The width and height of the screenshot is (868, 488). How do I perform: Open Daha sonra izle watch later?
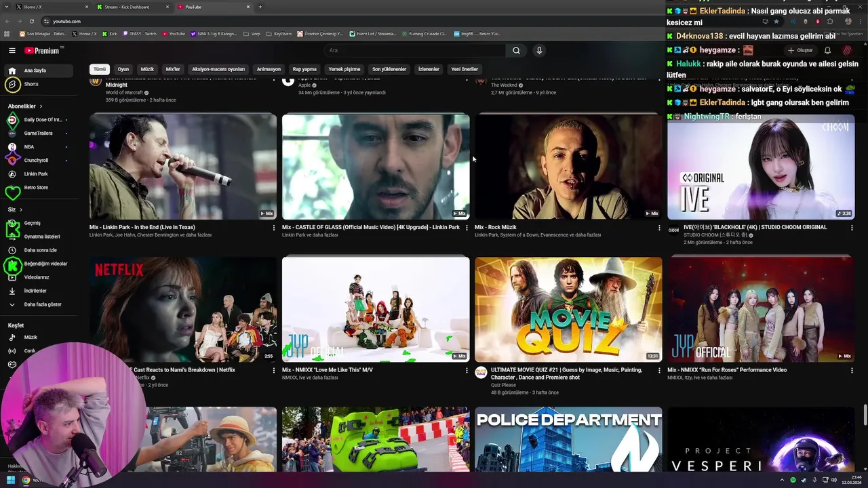(37, 250)
